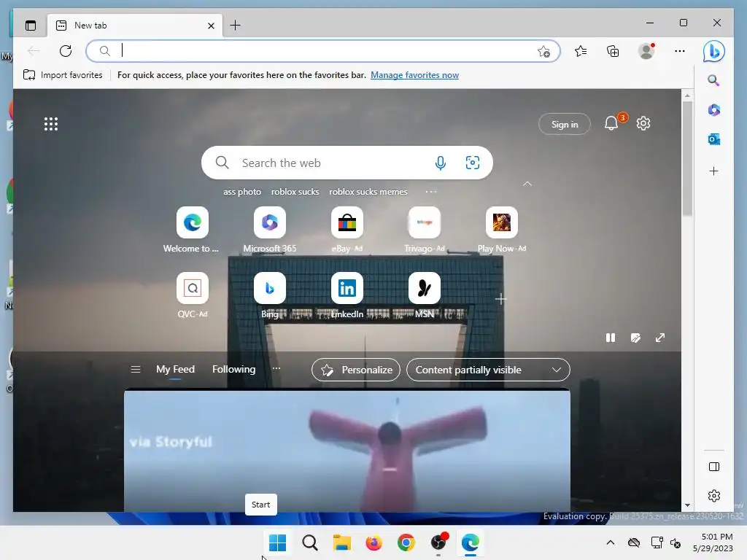Open the Favorites list icon
Viewport: 747px width, 560px height.
click(x=581, y=51)
